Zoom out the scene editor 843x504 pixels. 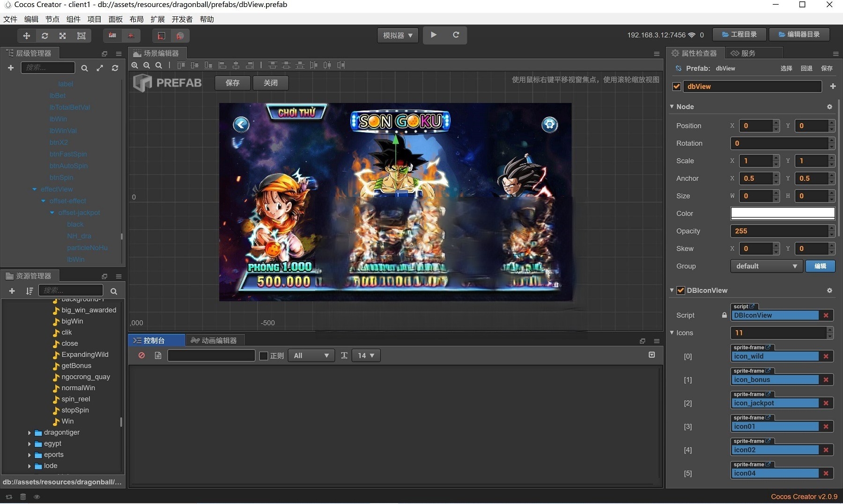pyautogui.click(x=147, y=65)
